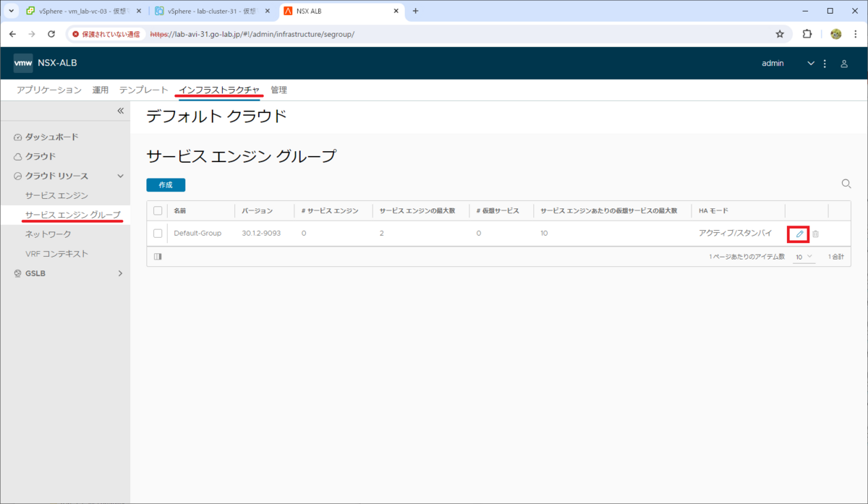Click version 30.1.2-9093 cell

[261, 234]
